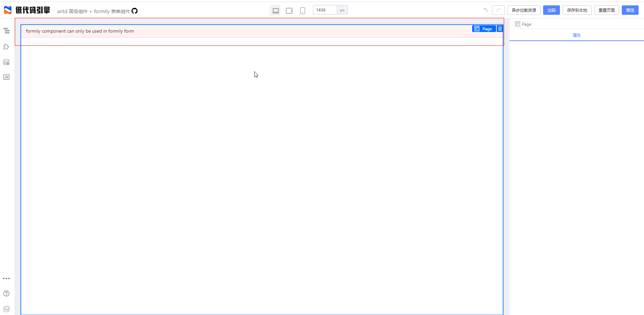644x315 pixels.
Task: Click the GitHub icon beside the project title
Action: pos(135,11)
